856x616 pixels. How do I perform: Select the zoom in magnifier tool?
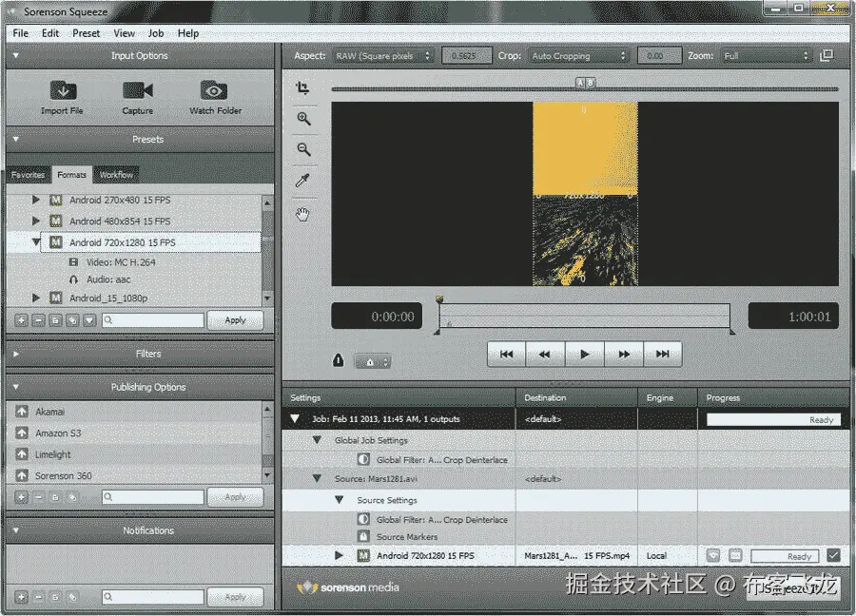303,119
